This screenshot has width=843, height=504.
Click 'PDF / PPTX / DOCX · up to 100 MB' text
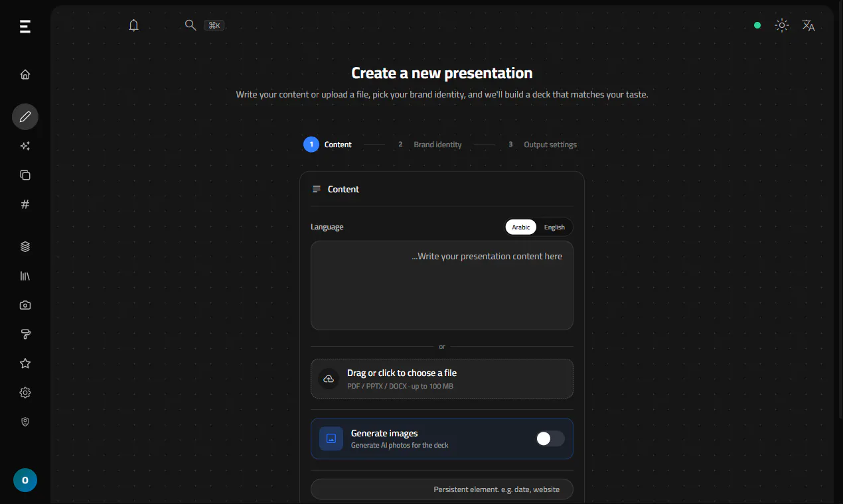(x=400, y=386)
